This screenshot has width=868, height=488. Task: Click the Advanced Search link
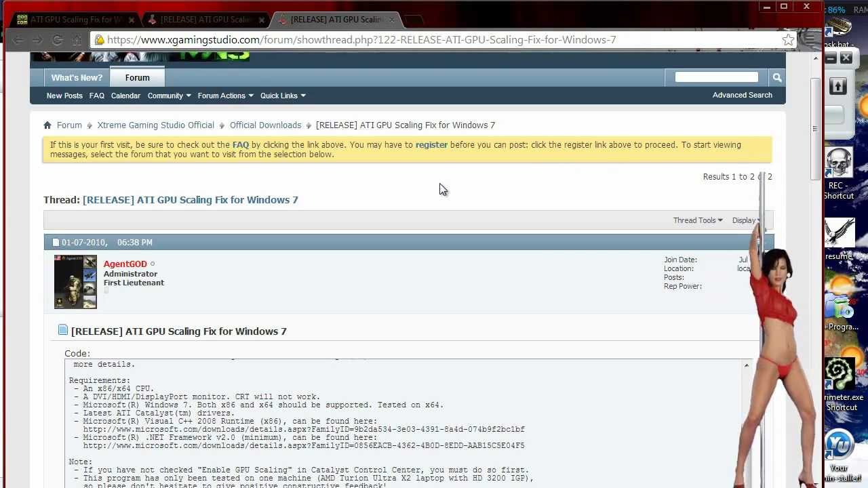[x=743, y=95]
